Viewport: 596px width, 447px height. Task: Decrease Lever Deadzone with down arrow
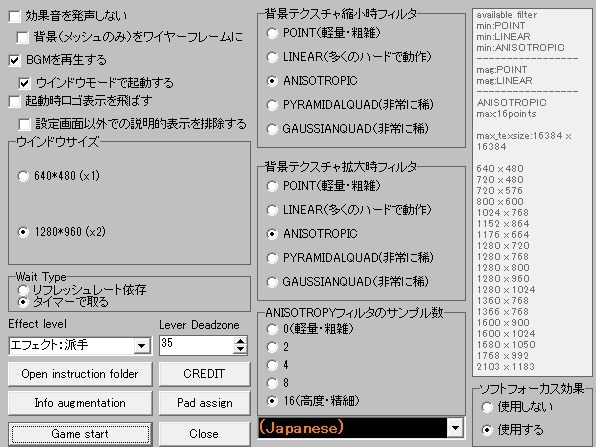click(240, 349)
